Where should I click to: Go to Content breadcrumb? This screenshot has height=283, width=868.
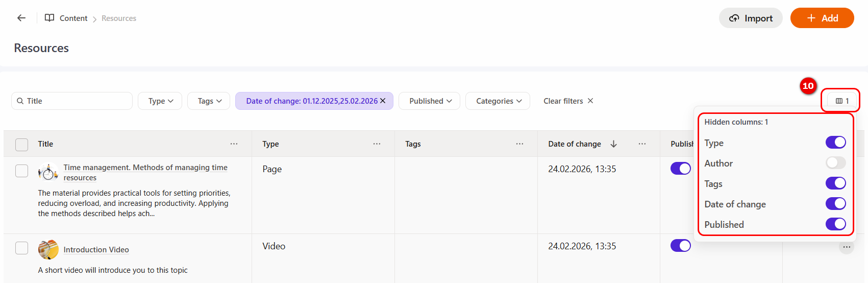point(73,18)
